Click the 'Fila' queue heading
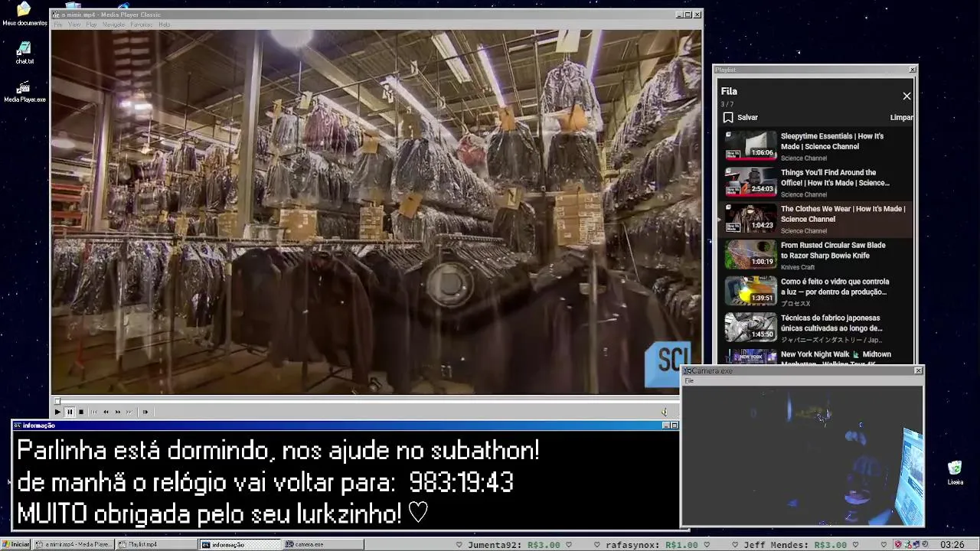Viewport: 980px width, 551px height. tap(729, 91)
